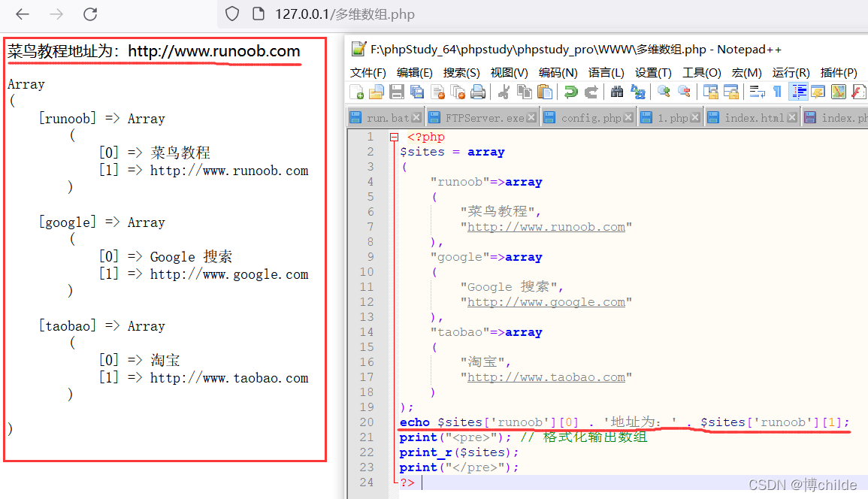Click "Google 搜索" in browser output
The width and height of the screenshot is (868, 499).
pos(191,256)
